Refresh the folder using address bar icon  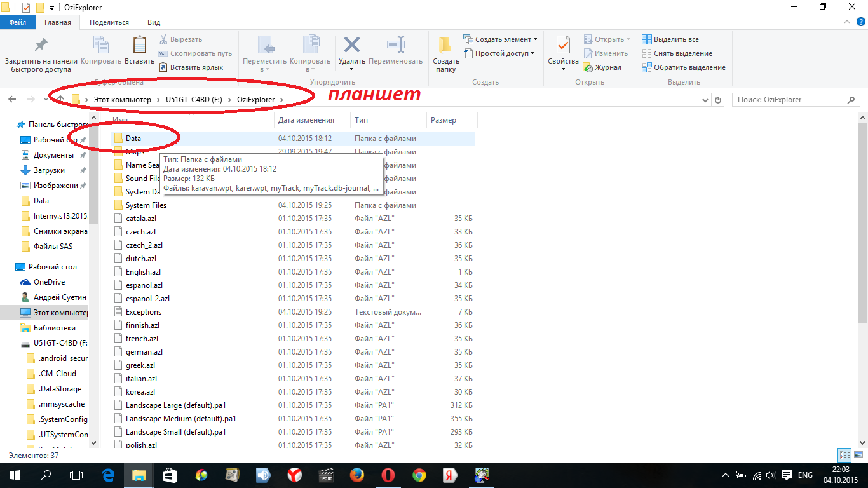tap(718, 100)
